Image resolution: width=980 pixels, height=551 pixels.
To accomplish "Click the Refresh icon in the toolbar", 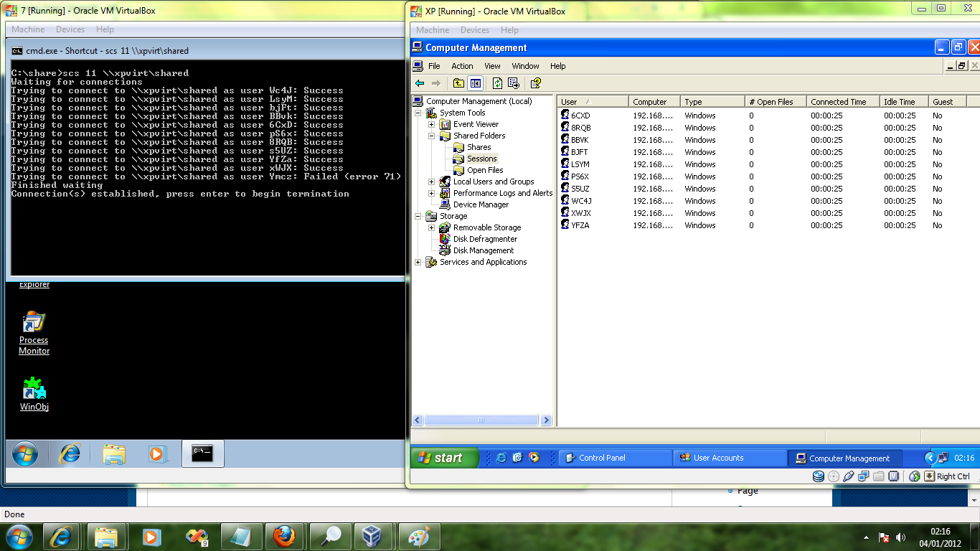I will click(x=496, y=83).
